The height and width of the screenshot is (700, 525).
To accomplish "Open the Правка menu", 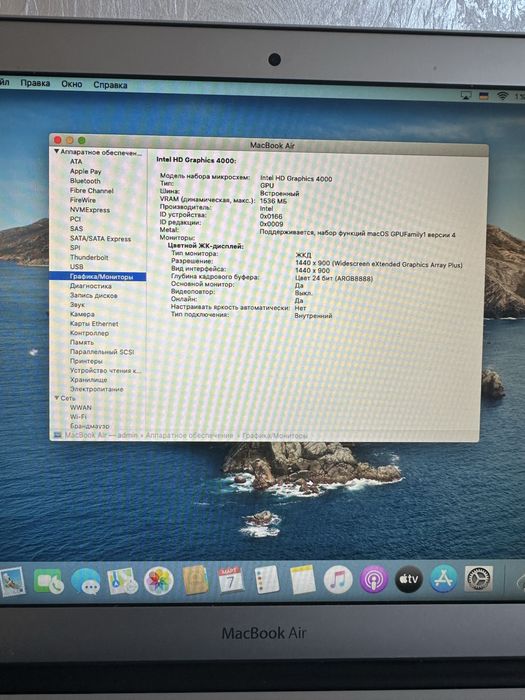I will [x=35, y=83].
